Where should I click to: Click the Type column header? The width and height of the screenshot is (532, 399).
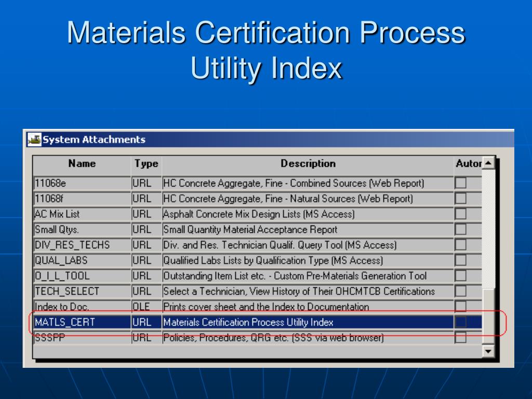click(x=147, y=164)
